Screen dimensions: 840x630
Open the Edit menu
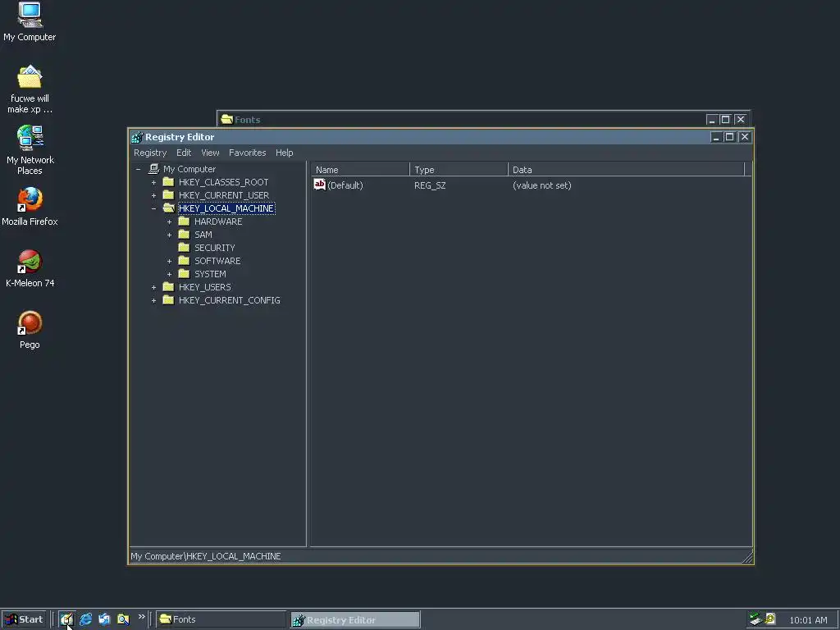(x=184, y=153)
